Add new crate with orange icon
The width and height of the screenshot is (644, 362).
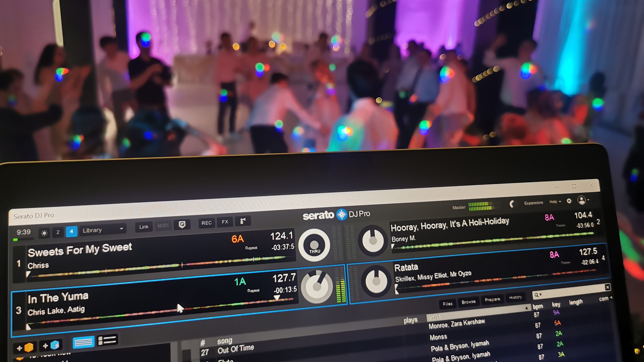coord(25,348)
